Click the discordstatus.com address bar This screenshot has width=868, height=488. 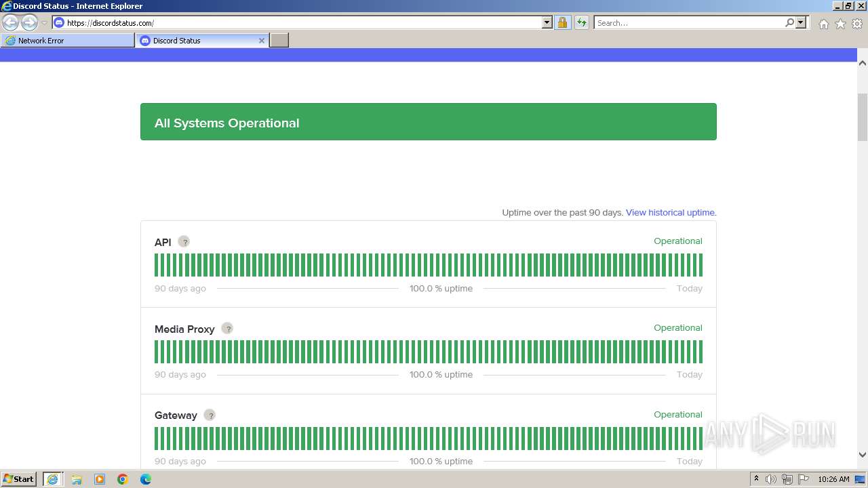[302, 22]
